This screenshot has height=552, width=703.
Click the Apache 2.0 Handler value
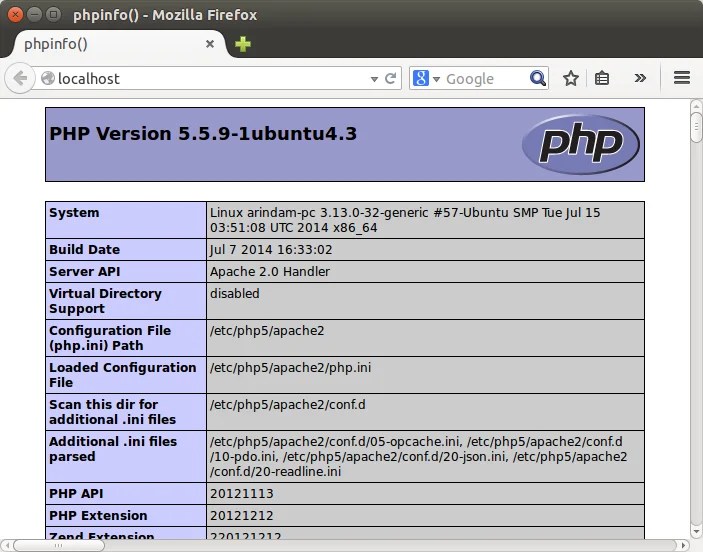(270, 272)
